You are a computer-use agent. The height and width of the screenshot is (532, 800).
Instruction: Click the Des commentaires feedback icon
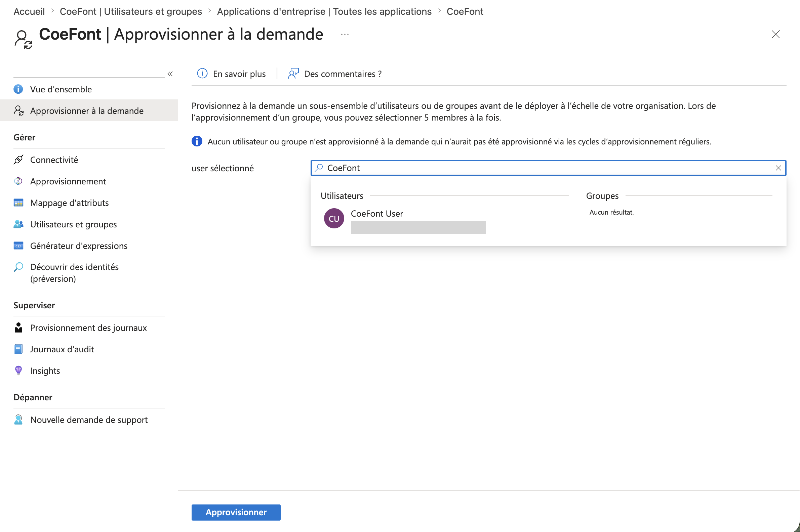(293, 73)
